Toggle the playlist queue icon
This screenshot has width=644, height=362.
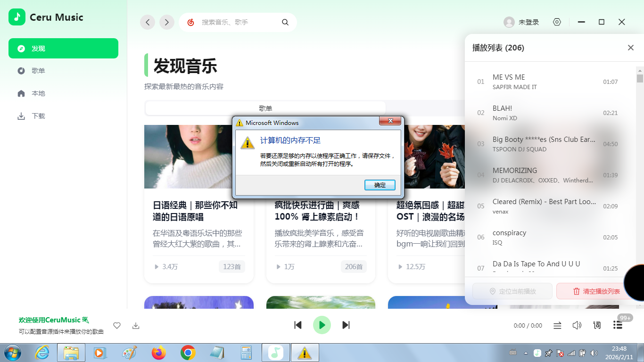click(x=618, y=325)
